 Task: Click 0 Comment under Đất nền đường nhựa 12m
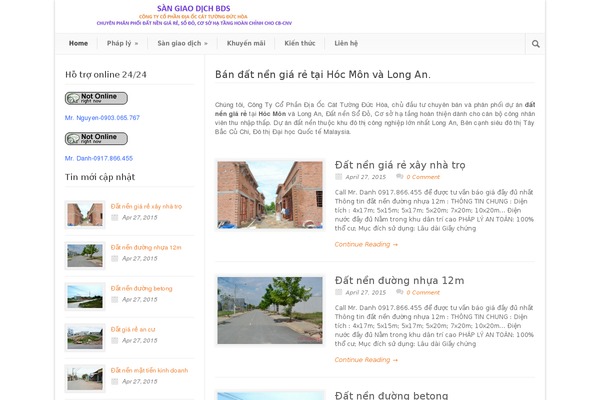(423, 292)
